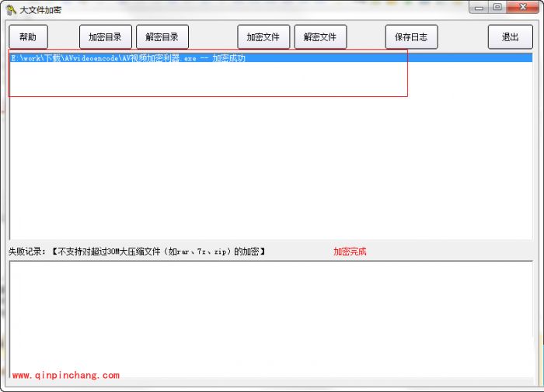The height and width of the screenshot is (392, 544).
Task: Exit the app via 退出 button
Action: 511,36
